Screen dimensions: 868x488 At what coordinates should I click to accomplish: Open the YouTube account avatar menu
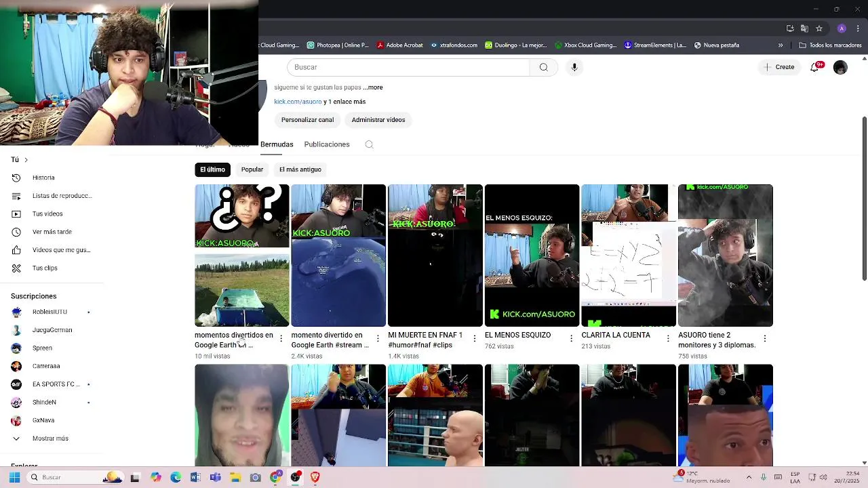[x=840, y=67]
